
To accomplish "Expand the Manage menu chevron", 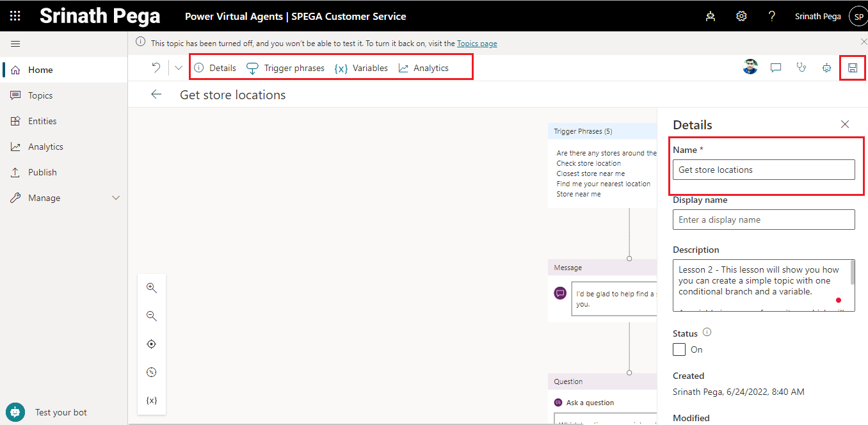I will pyautogui.click(x=116, y=198).
